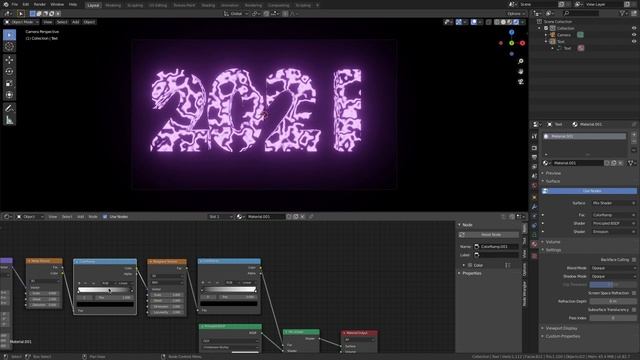Screen dimensions: 640x360
Task: Click the green Y axis on the navigation gizmo
Action: 511,43
